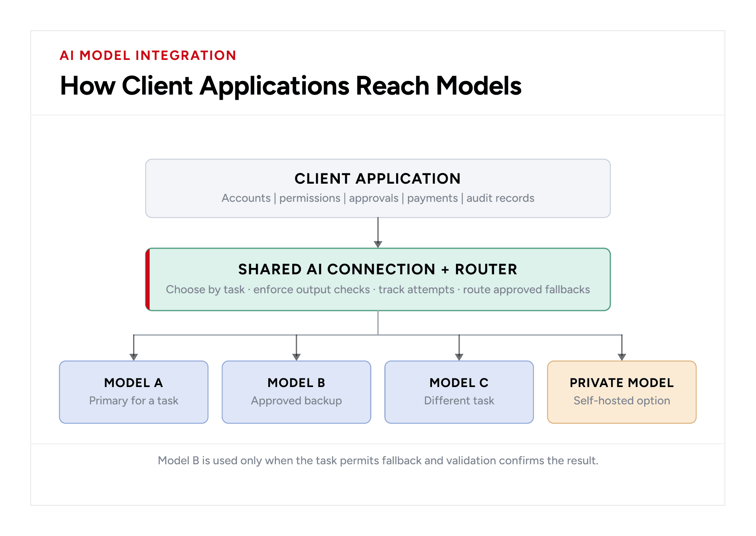The width and height of the screenshot is (756, 536).
Task: Select the 'SHARED AI CONNECTION + ROUTER' label
Action: pos(378,269)
